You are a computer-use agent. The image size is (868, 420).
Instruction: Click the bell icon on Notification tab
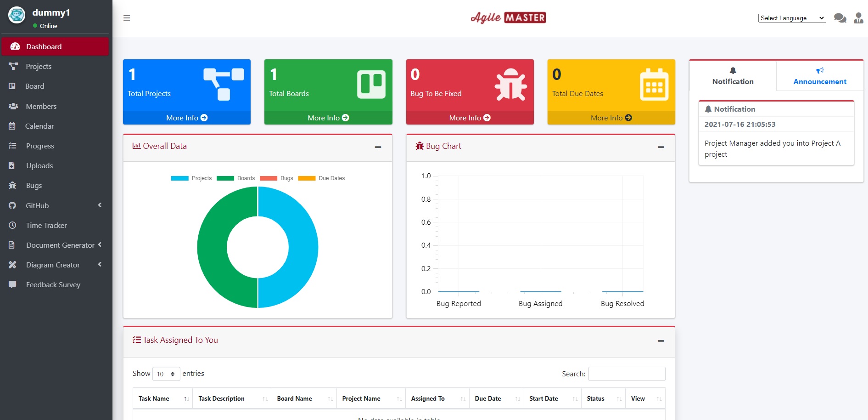(733, 70)
